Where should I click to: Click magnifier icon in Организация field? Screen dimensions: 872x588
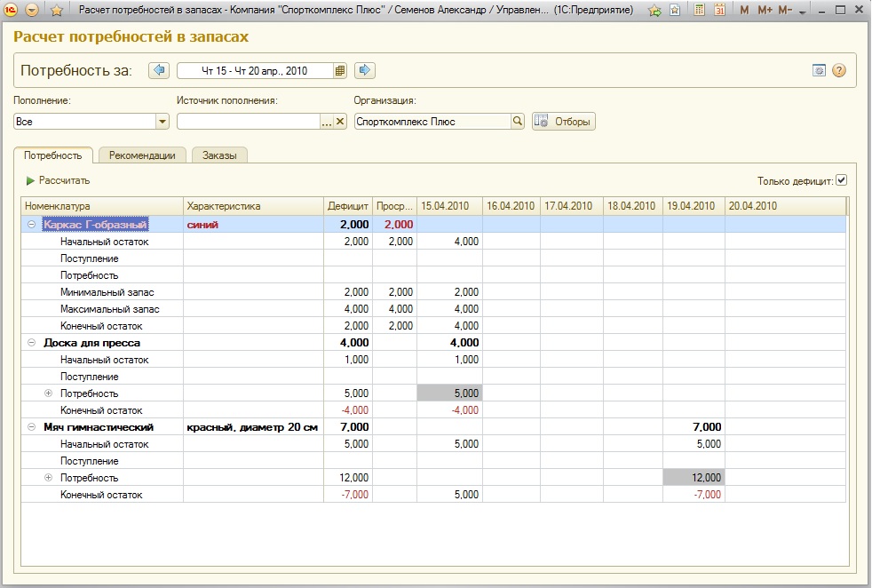pyautogui.click(x=518, y=122)
